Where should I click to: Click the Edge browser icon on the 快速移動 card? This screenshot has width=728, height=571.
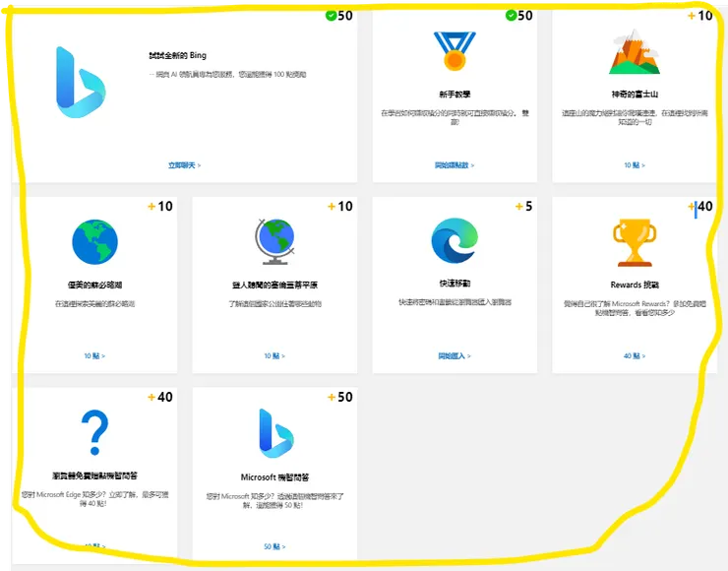455,240
